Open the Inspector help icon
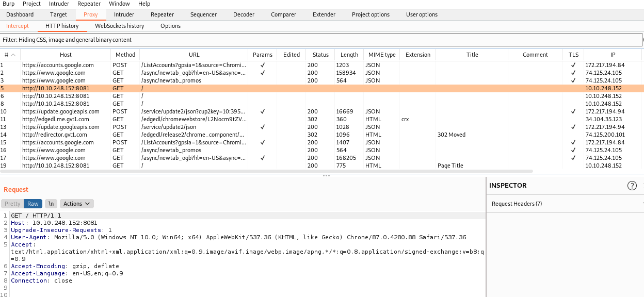 (632, 186)
